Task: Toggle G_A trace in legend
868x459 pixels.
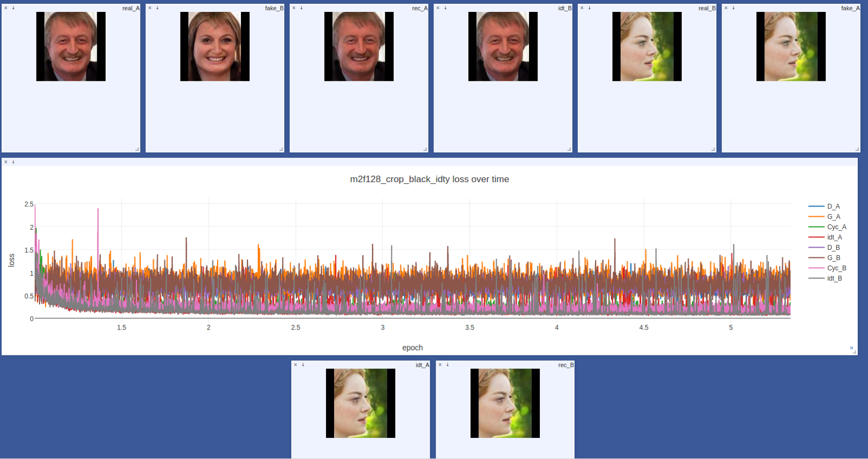Action: click(x=827, y=217)
